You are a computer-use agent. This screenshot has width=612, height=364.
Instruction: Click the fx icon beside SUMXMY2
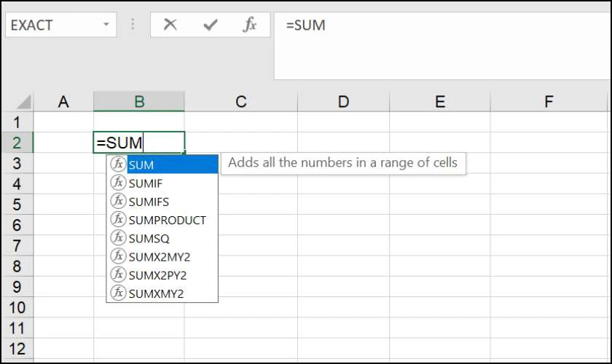[118, 292]
